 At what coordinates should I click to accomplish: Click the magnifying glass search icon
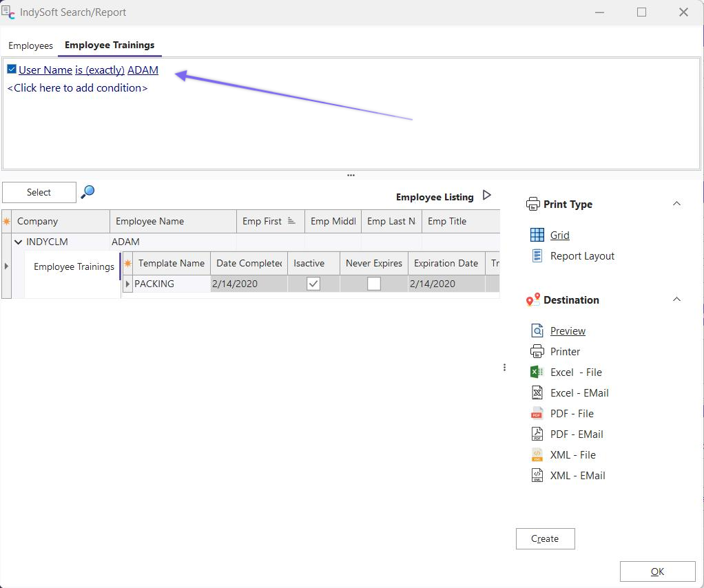tap(87, 192)
